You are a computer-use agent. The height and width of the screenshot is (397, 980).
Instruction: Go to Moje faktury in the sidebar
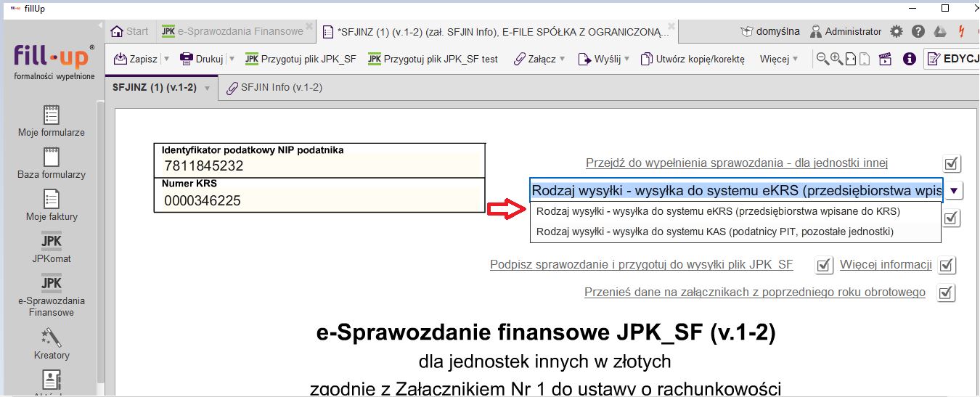[x=52, y=205]
